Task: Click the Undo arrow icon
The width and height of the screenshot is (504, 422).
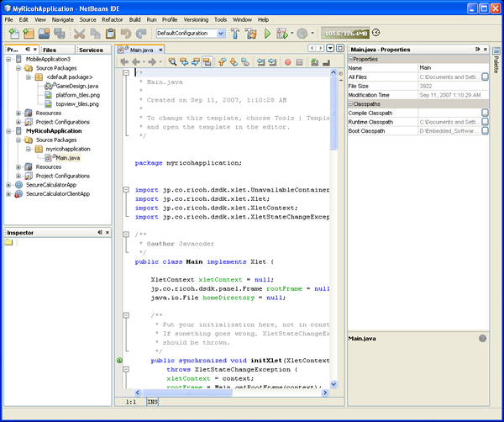Action: (128, 34)
